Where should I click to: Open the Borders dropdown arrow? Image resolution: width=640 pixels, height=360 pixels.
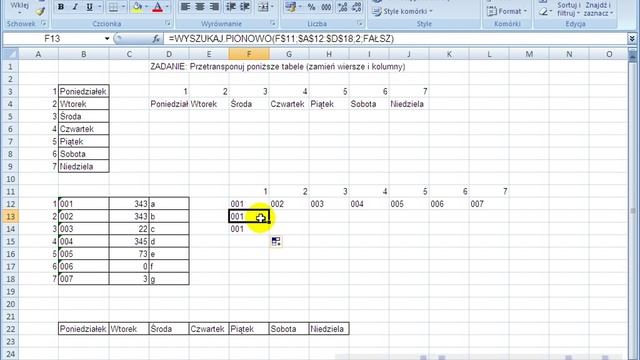click(x=123, y=7)
